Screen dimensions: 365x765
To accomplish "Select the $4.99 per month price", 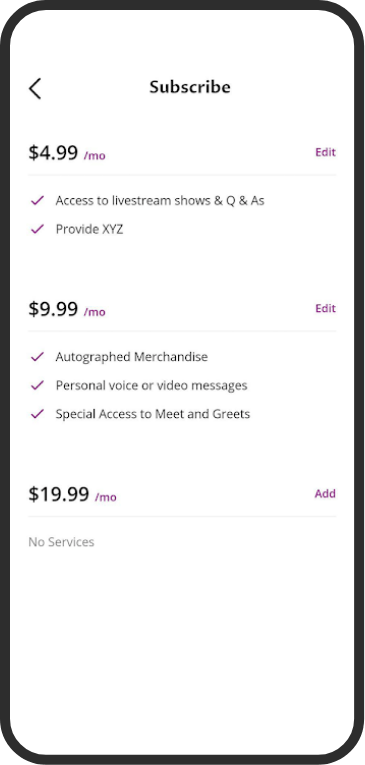I will coord(67,153).
